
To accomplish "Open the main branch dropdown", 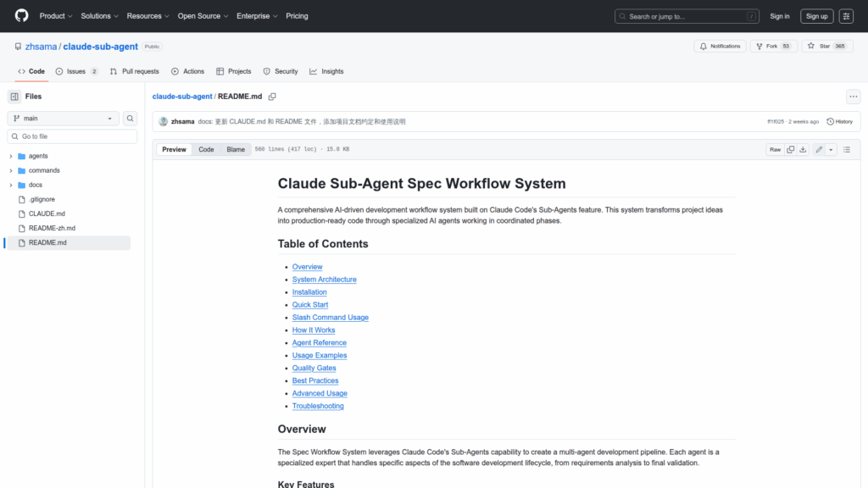I will coord(64,119).
